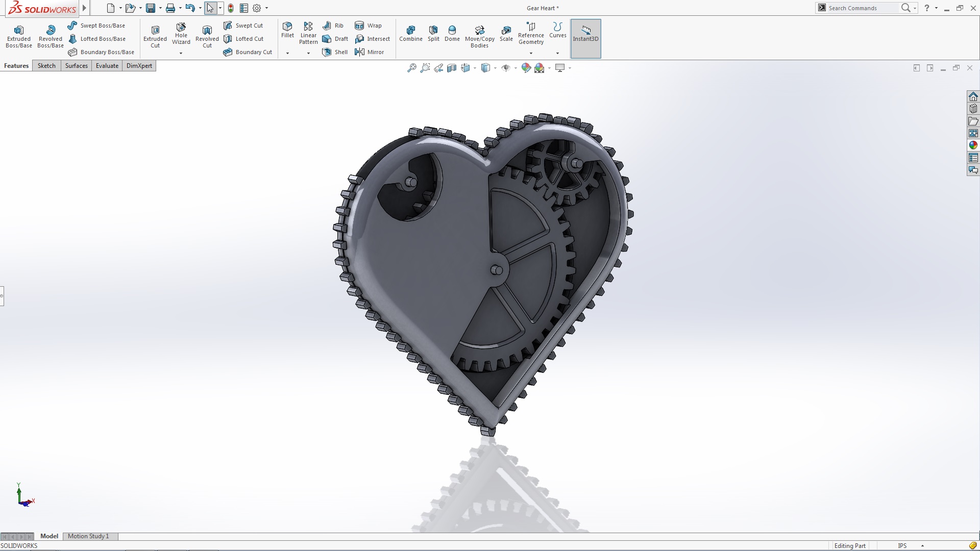Switch to the Sketch tab
Image resolution: width=980 pixels, height=551 pixels.
[46, 65]
